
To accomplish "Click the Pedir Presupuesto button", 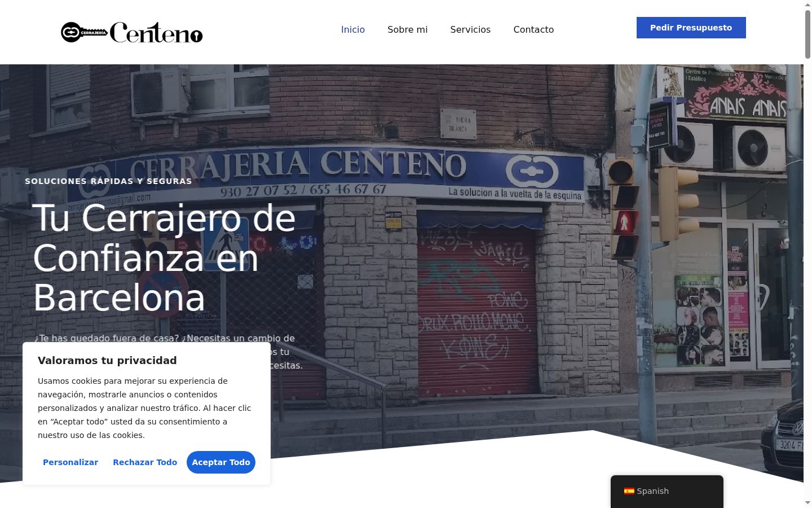I will tap(691, 28).
